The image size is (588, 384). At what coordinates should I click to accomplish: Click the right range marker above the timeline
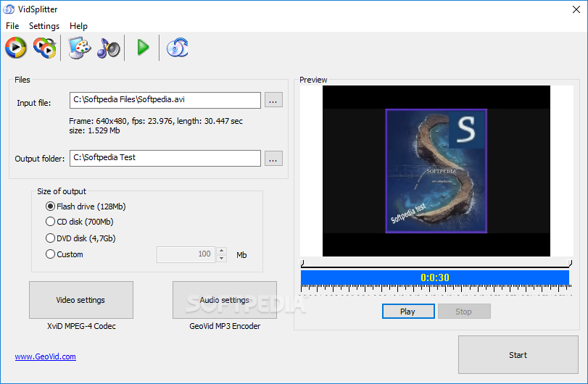pyautogui.click(x=570, y=264)
